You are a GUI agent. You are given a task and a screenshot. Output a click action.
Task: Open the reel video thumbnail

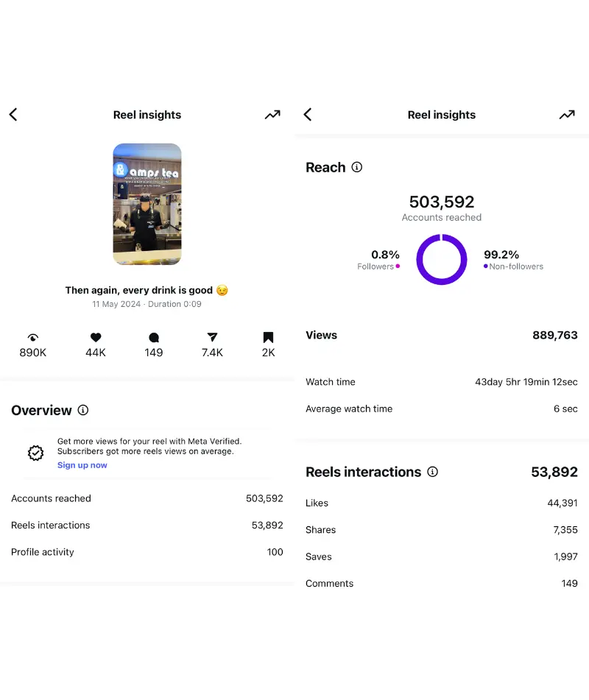pos(147,204)
